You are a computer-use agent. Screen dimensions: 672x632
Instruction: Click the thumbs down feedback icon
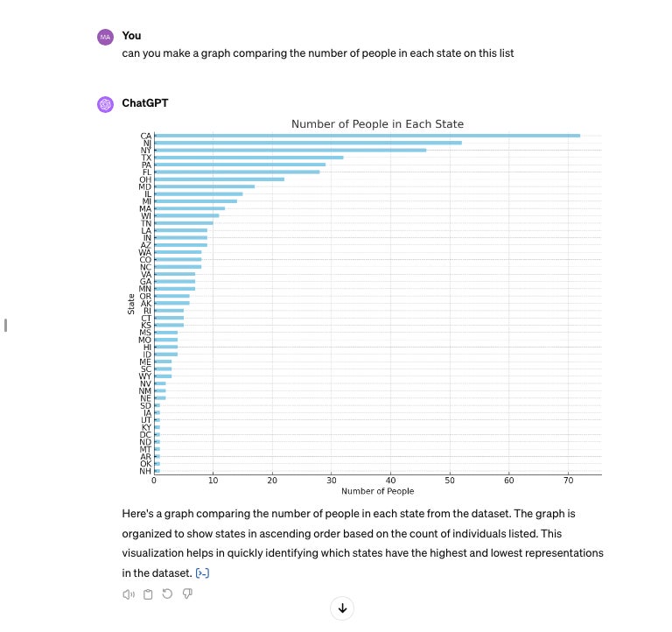coord(187,594)
